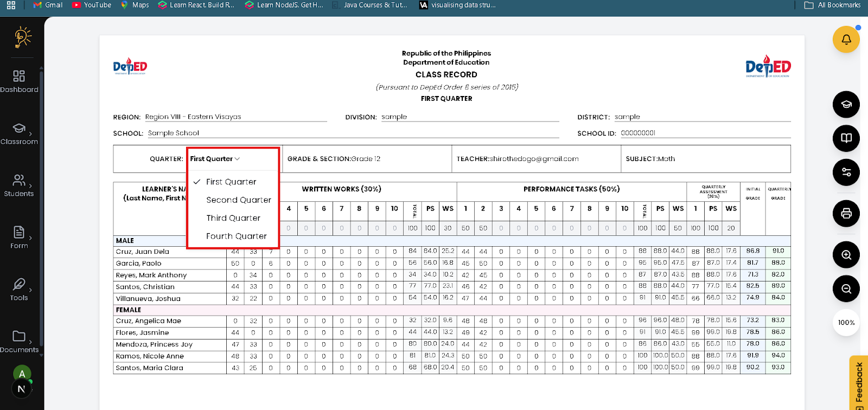Print the class record using printer icon
This screenshot has height=410, width=868.
click(846, 214)
